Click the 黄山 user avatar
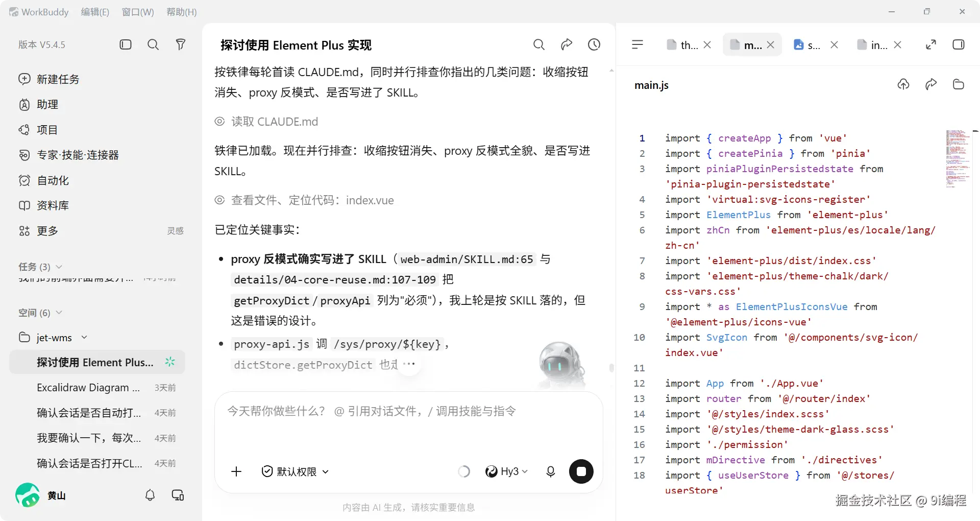The width and height of the screenshot is (980, 521). [28, 495]
